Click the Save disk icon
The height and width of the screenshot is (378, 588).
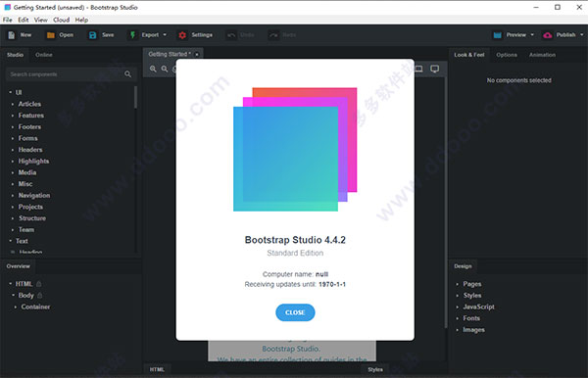92,35
